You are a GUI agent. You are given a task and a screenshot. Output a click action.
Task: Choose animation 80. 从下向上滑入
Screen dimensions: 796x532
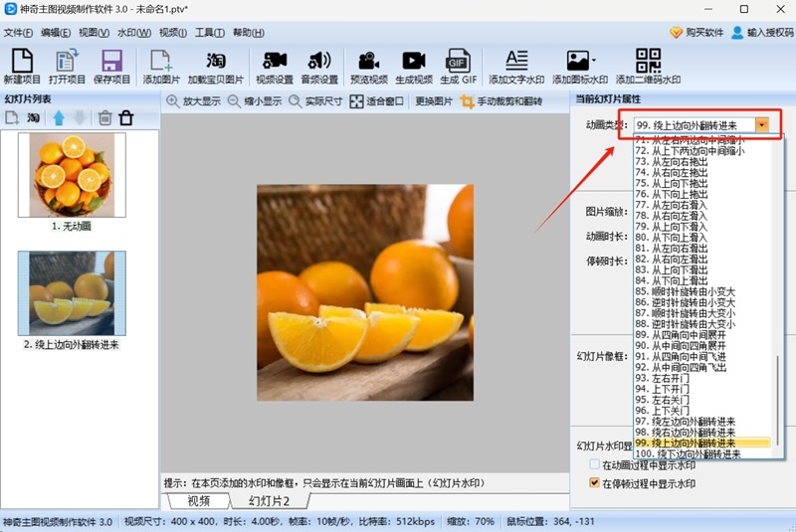[x=671, y=238]
